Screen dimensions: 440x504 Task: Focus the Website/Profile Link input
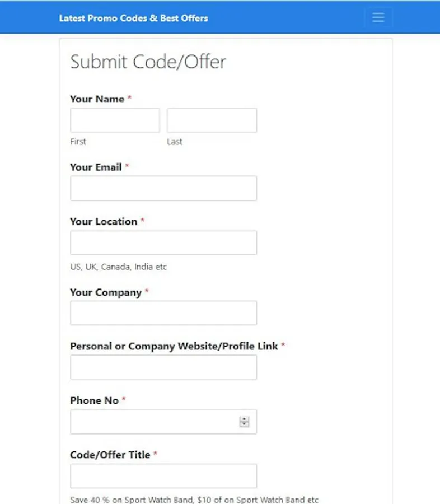pyautogui.click(x=163, y=367)
